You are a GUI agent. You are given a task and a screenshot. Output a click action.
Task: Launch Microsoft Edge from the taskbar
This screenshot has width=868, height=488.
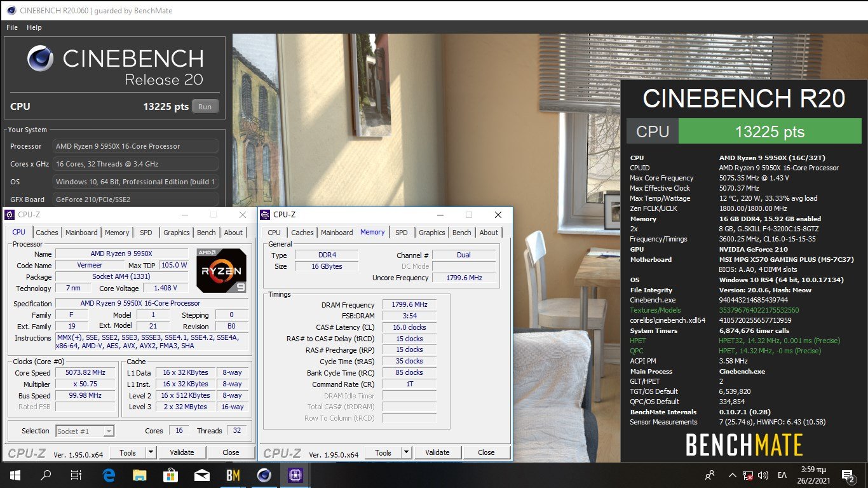(108, 475)
